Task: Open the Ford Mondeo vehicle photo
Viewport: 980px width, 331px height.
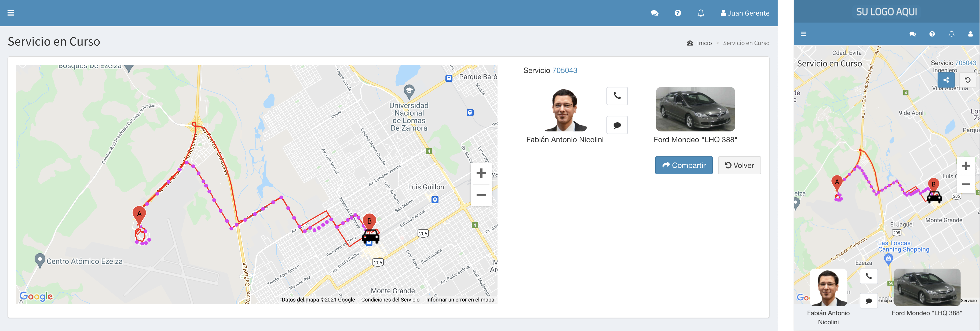Action: click(x=695, y=109)
